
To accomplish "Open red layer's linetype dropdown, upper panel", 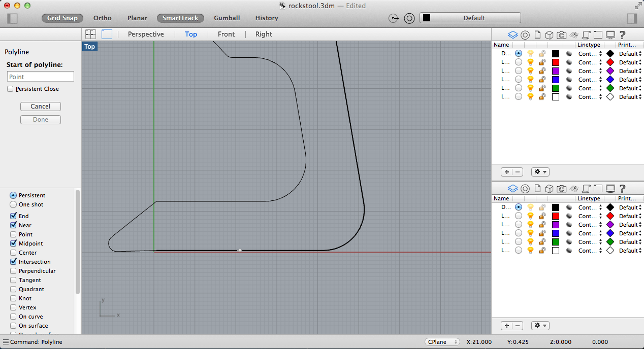I will (590, 62).
